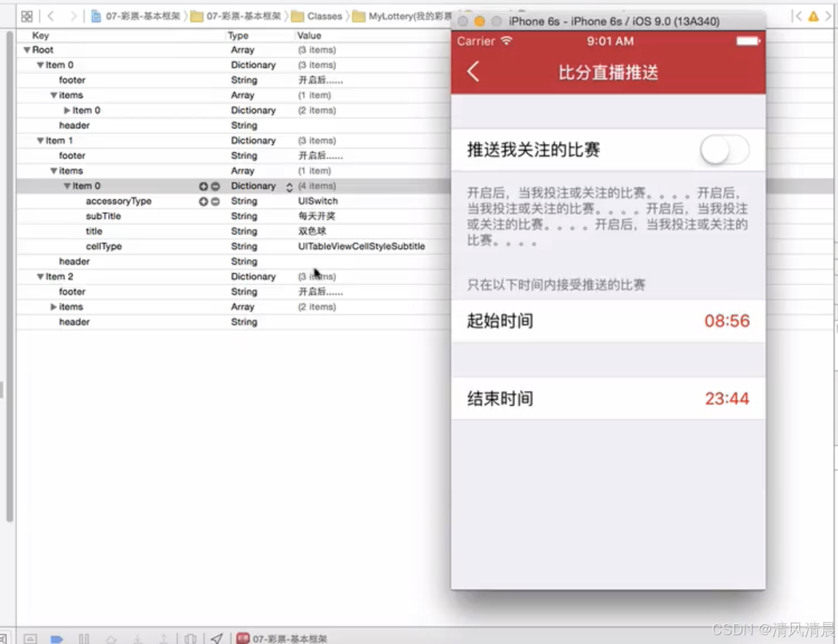The width and height of the screenshot is (838, 644).
Task: Open type popup for selected Dictionary row
Action: coord(289,187)
